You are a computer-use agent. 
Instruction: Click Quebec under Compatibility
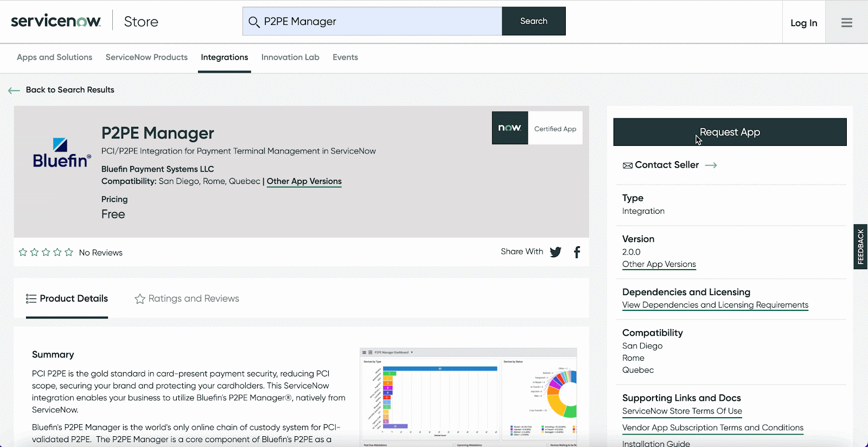(638, 370)
